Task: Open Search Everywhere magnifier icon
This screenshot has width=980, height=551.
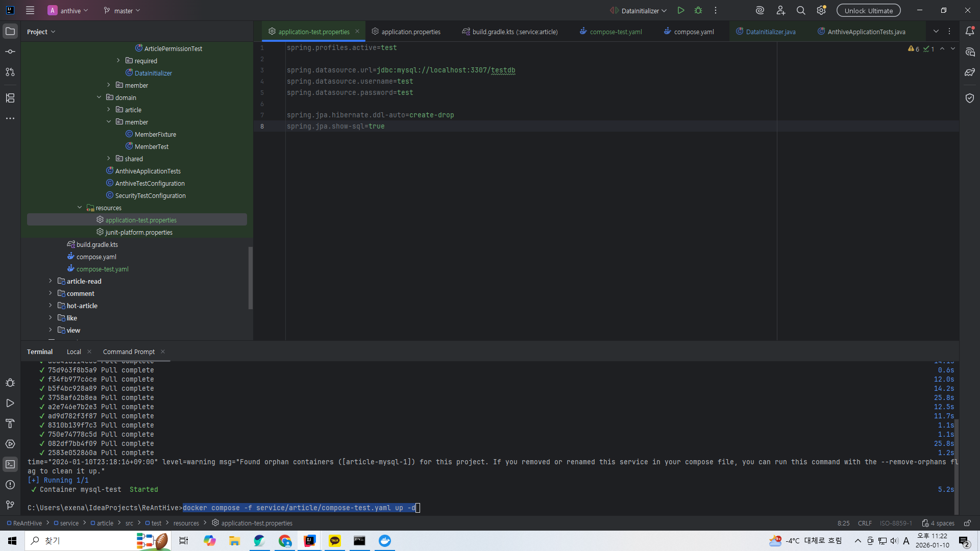Action: pyautogui.click(x=801, y=10)
